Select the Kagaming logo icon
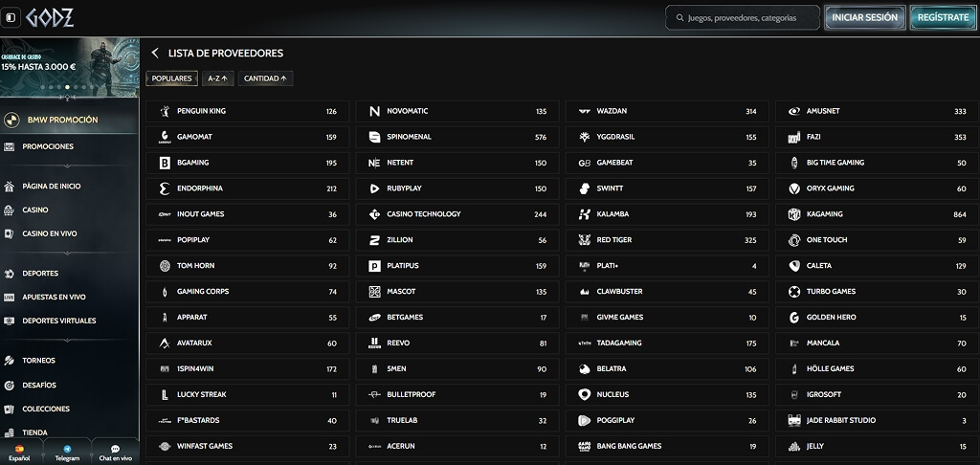Screen dimensions: 980x465 (794, 214)
